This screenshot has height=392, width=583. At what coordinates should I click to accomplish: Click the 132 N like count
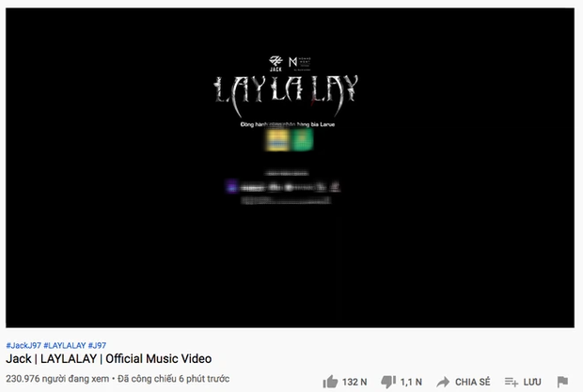coord(355,382)
